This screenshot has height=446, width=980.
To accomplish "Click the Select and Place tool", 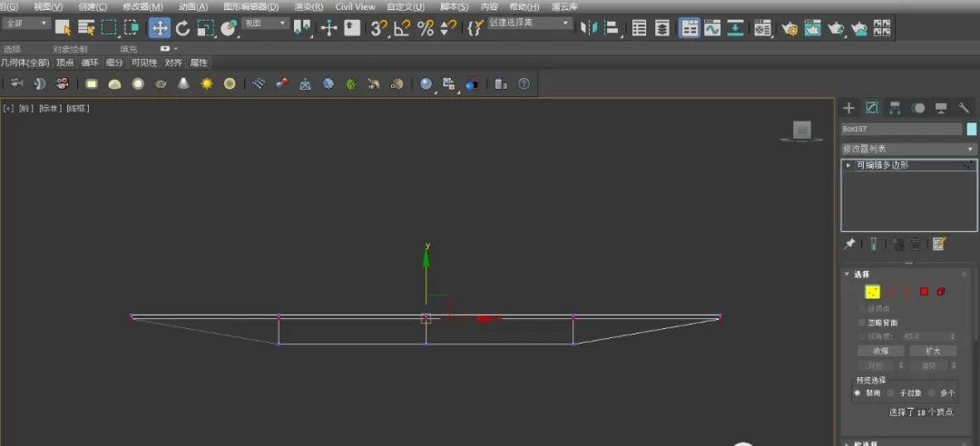I will coord(229,27).
